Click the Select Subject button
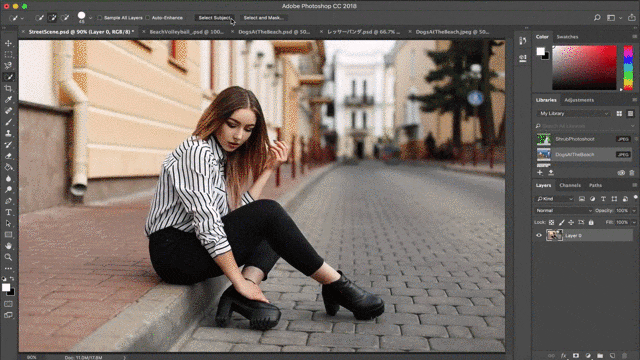The image size is (640, 360). tap(214, 18)
